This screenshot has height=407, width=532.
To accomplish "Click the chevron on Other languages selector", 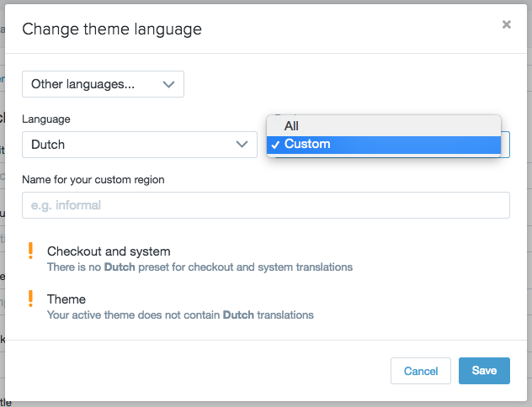I will (168, 84).
